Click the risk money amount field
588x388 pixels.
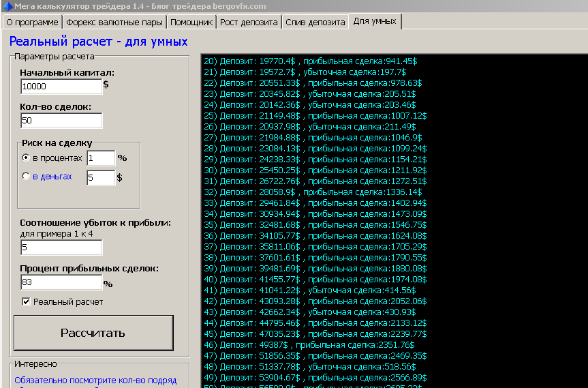(101, 177)
